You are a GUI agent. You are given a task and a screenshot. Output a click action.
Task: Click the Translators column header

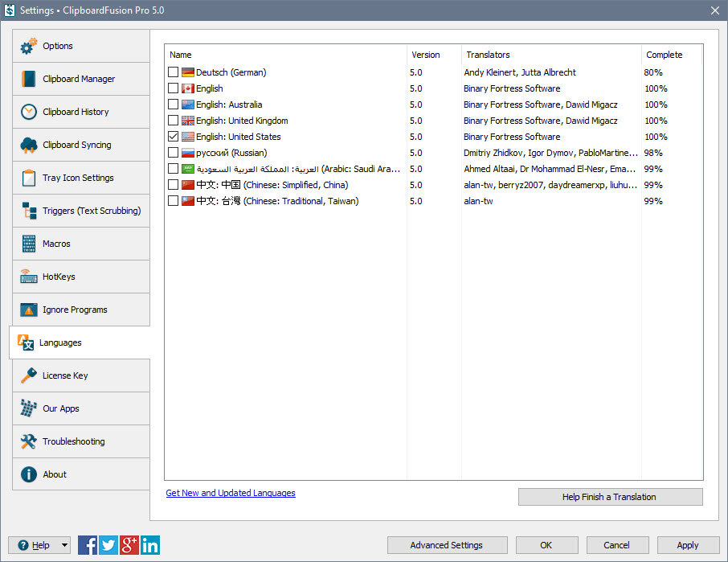[x=551, y=55]
